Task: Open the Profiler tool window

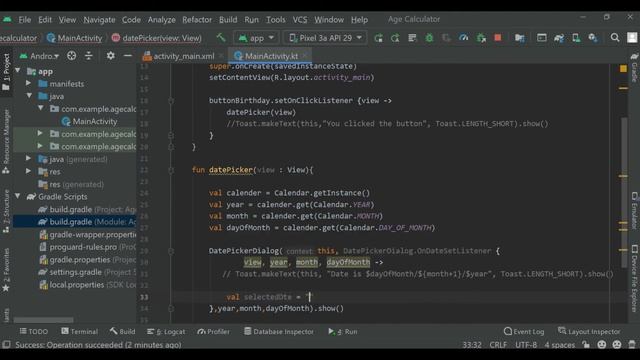Action: click(213, 331)
